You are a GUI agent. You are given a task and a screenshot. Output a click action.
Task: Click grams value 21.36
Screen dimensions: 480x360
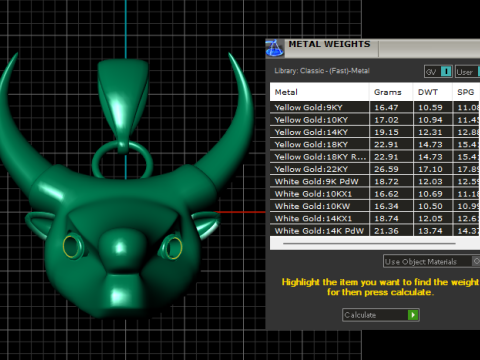[386, 231]
